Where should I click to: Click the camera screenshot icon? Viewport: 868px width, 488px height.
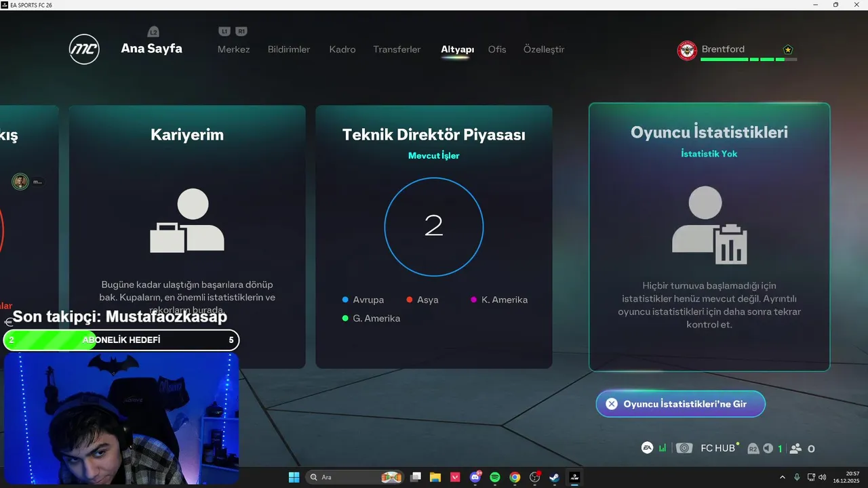pyautogui.click(x=684, y=448)
